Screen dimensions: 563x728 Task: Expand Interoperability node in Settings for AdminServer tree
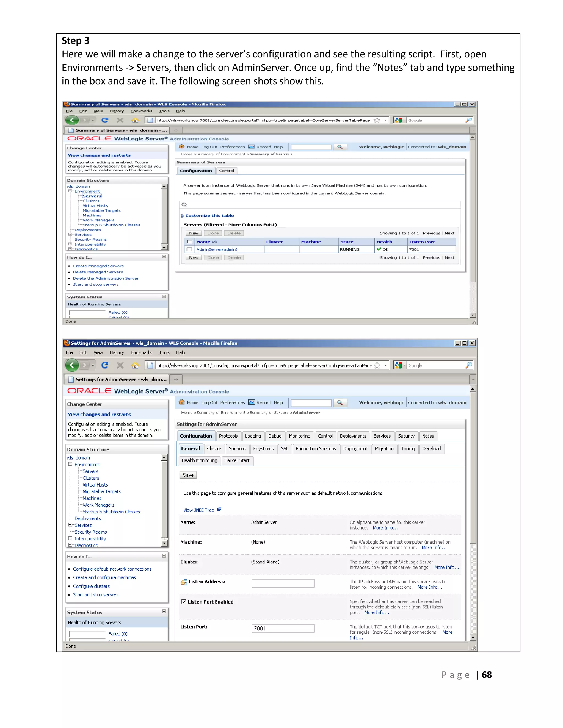click(x=70, y=538)
